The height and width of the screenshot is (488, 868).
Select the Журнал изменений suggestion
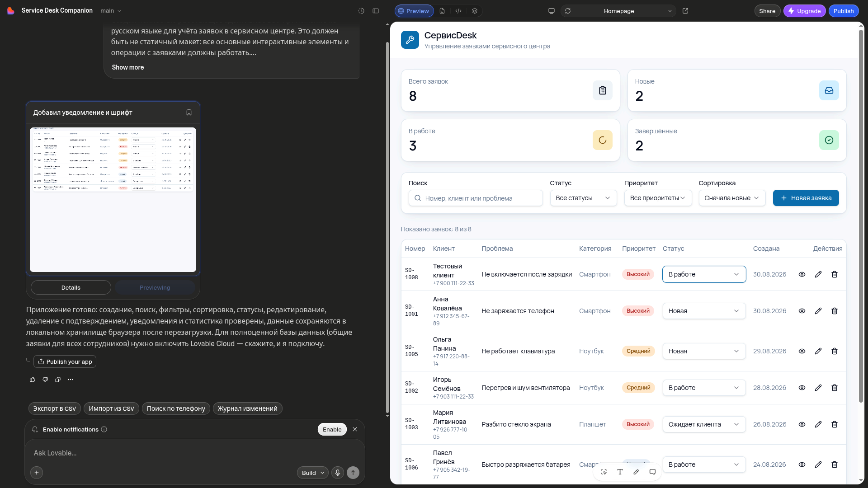(x=247, y=408)
